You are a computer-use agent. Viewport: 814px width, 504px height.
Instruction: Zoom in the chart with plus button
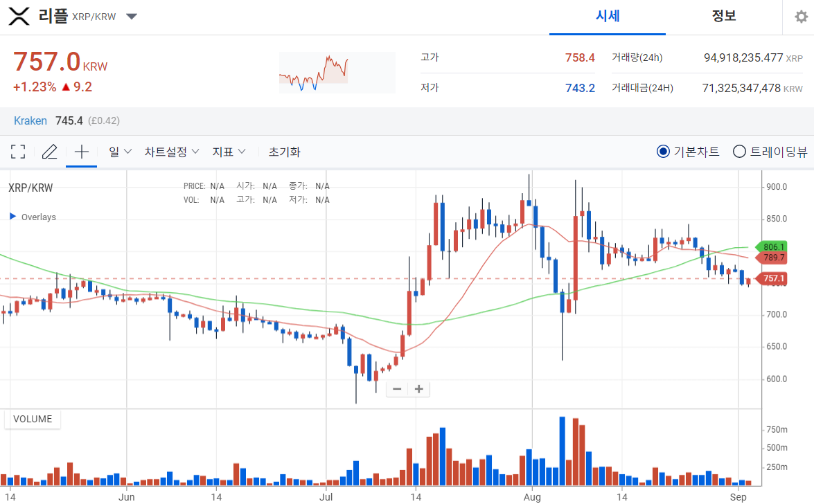419,389
